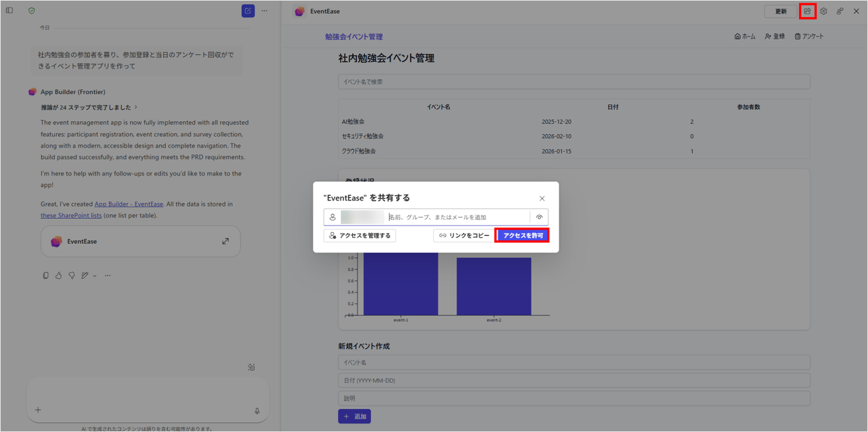Click the リンクをコピー button
Viewport: 868px width, 432px height.
(x=464, y=236)
